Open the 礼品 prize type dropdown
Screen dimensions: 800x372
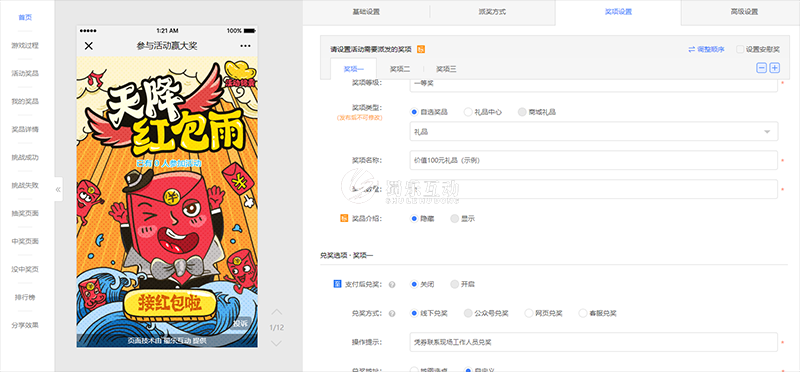coord(594,132)
